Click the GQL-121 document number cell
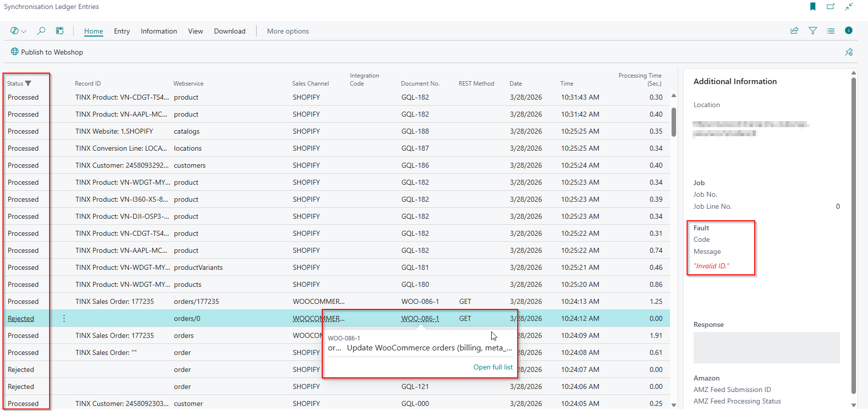Image resolution: width=868 pixels, height=411 pixels. pyautogui.click(x=415, y=386)
